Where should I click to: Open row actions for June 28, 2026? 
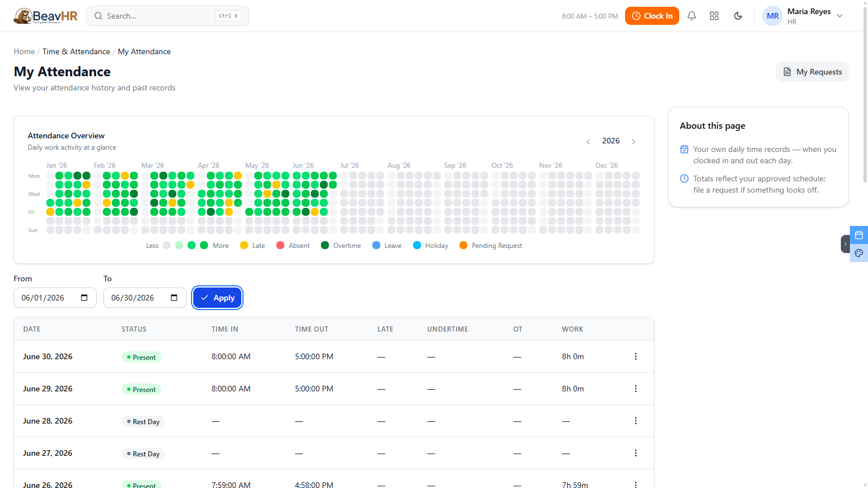click(636, 421)
